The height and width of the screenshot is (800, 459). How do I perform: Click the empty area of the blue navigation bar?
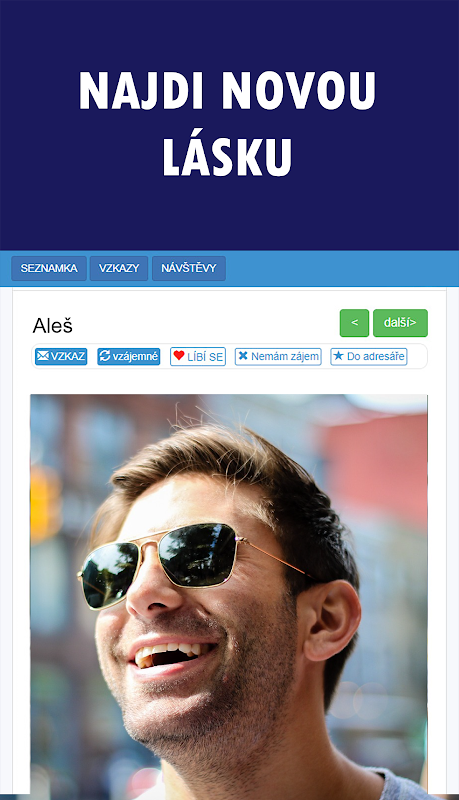point(342,268)
